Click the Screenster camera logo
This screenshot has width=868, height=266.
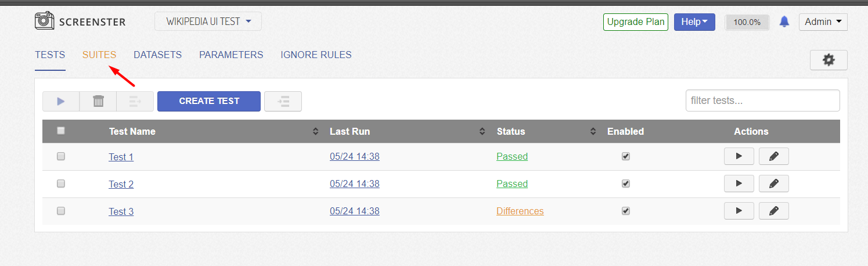pyautogui.click(x=44, y=21)
